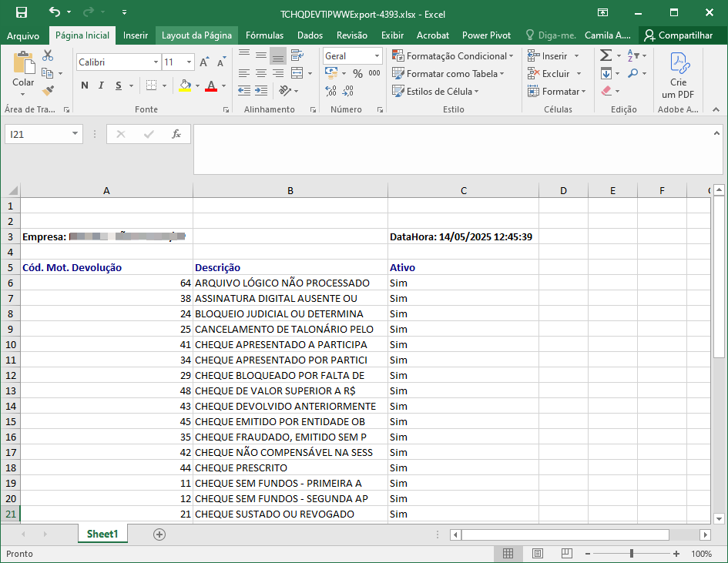Viewport: 728px width, 563px height.
Task: Add new sheet with plus icon
Action: click(x=159, y=535)
